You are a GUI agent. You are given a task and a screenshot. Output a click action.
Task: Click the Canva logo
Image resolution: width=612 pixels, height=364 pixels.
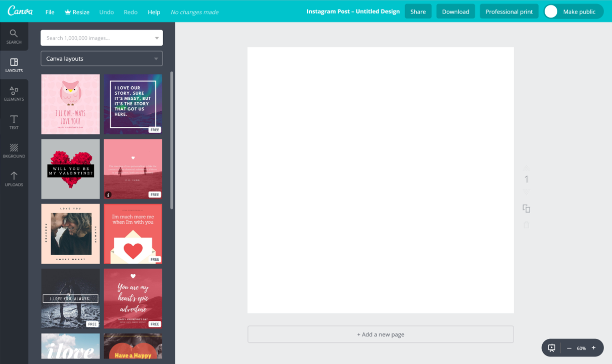pos(20,12)
